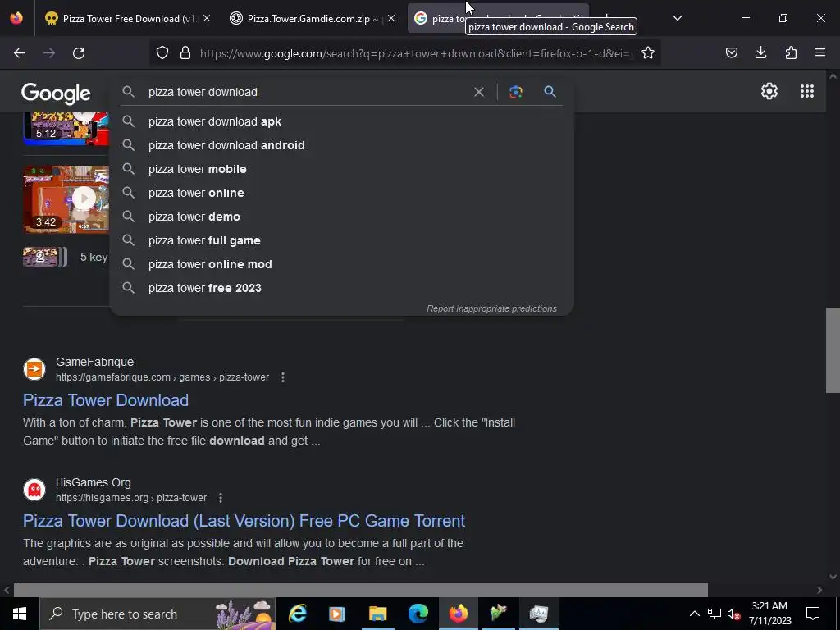
Task: Click the Firefox address bar URL
Action: tap(415, 53)
